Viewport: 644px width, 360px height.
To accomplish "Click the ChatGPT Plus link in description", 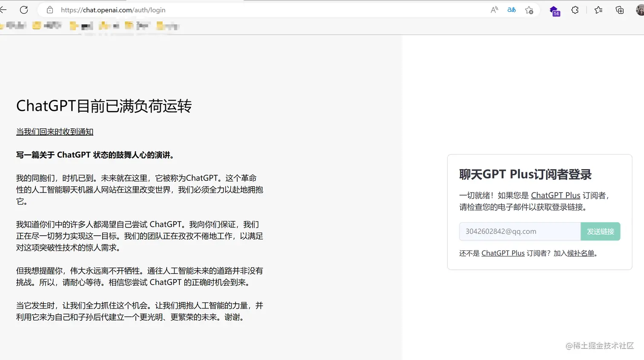I will point(555,195).
